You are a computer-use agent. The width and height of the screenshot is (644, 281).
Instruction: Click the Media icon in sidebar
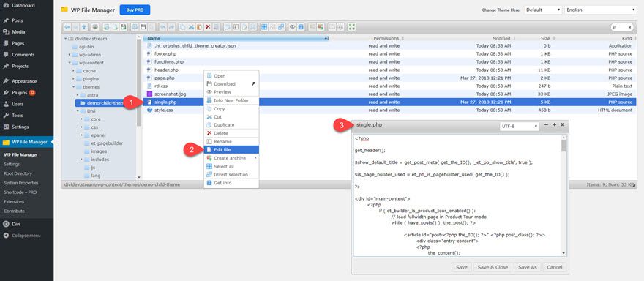point(6,32)
